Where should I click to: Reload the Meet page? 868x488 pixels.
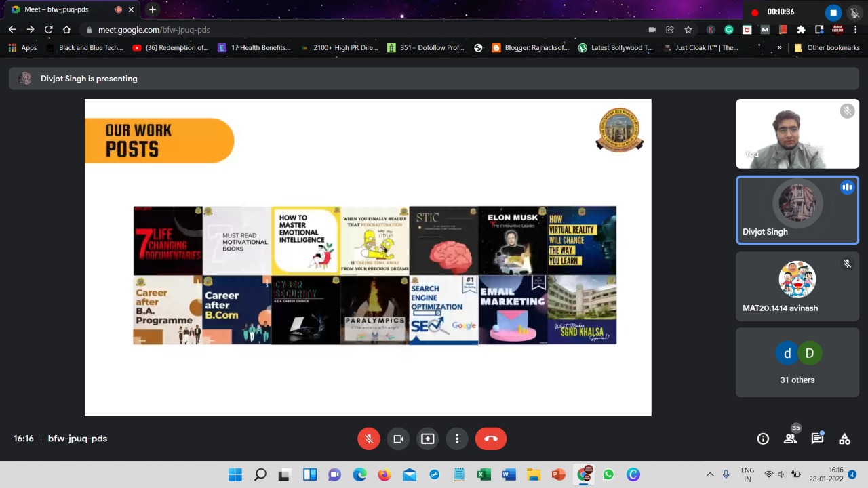48,30
